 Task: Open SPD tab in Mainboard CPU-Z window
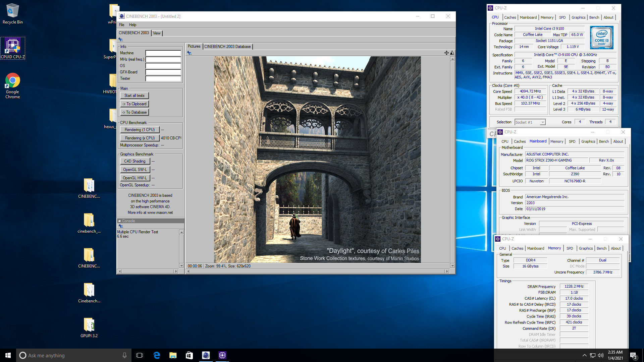pos(572,141)
